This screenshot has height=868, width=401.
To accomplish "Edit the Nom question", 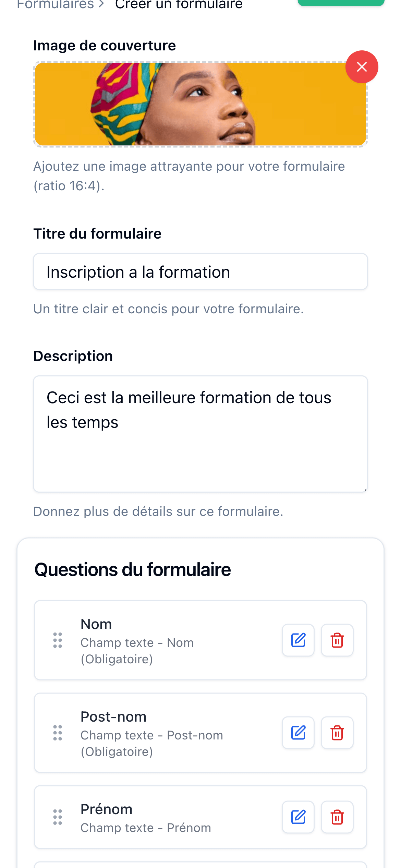I will pos(298,640).
